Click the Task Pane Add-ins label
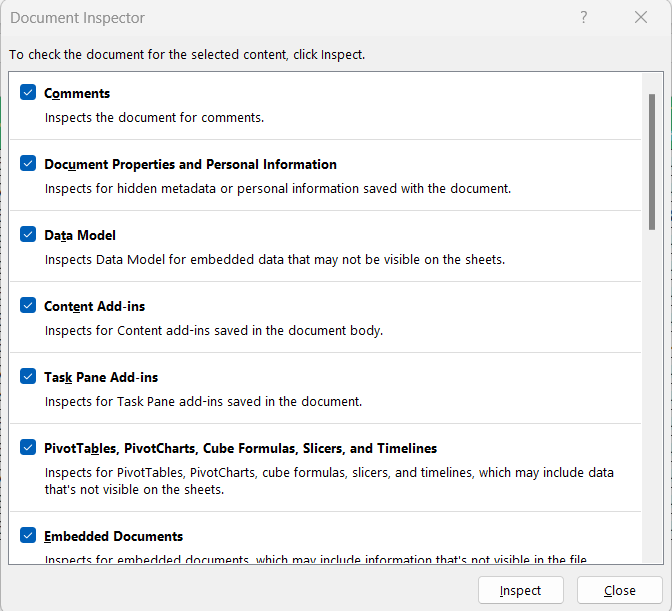Screen dimensions: 672x611 click(x=101, y=377)
